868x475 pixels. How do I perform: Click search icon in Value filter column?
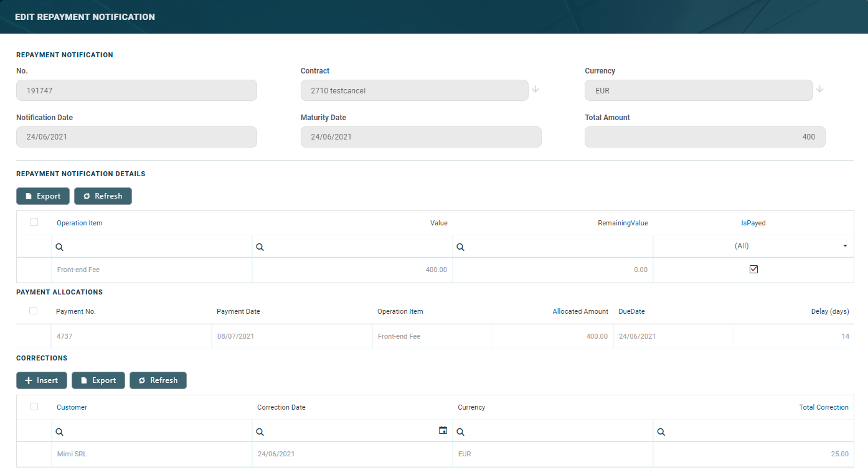point(260,247)
